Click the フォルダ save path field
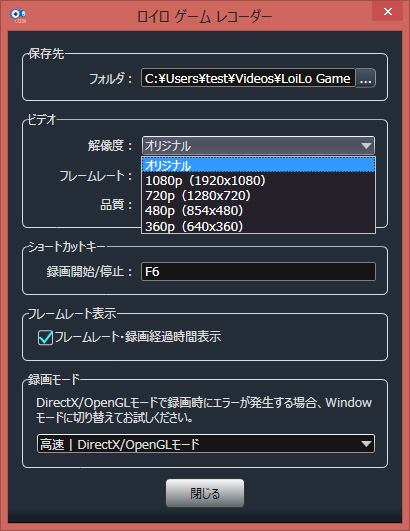Viewport: 410px width, 531px height. point(248,78)
